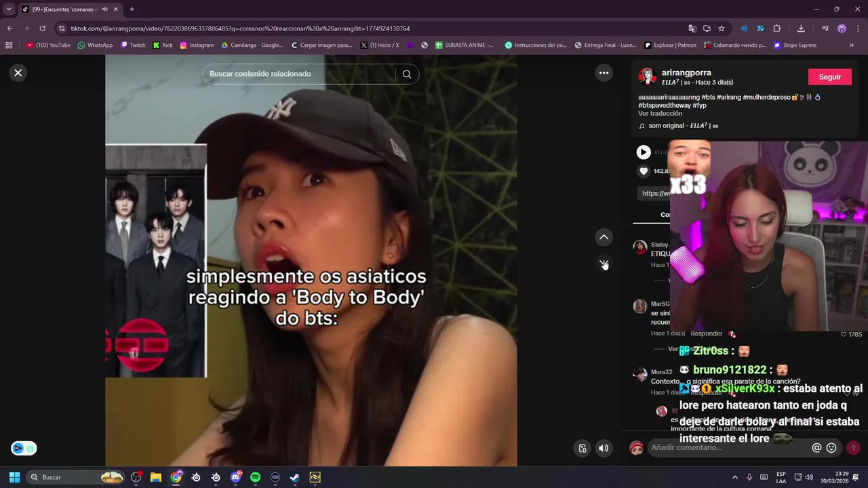Open the Twitch bookmark
Viewport: 868px width, 488px height.
pyautogui.click(x=133, y=45)
